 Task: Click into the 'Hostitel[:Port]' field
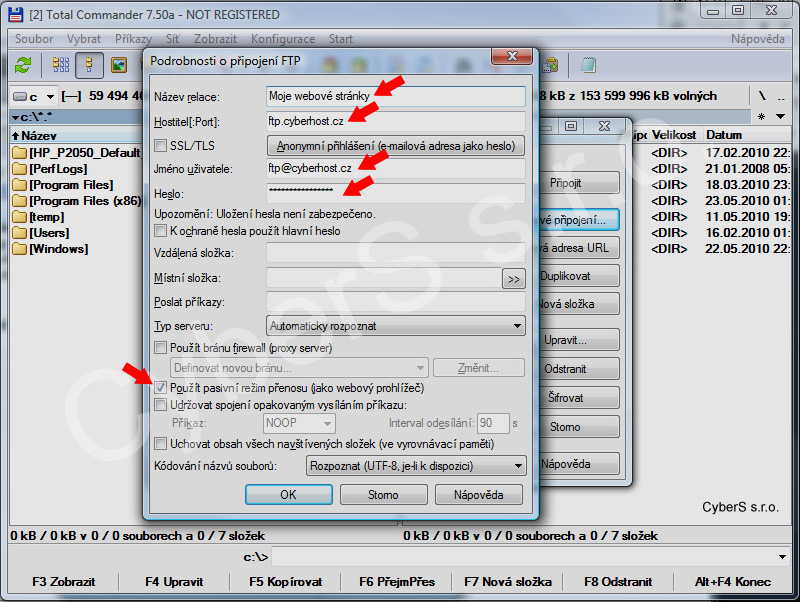click(x=396, y=121)
